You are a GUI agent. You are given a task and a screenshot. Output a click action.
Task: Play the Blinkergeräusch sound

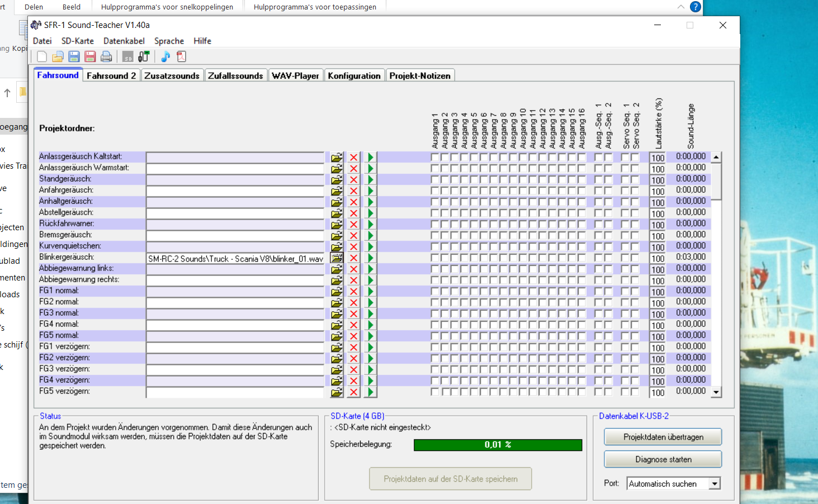370,258
